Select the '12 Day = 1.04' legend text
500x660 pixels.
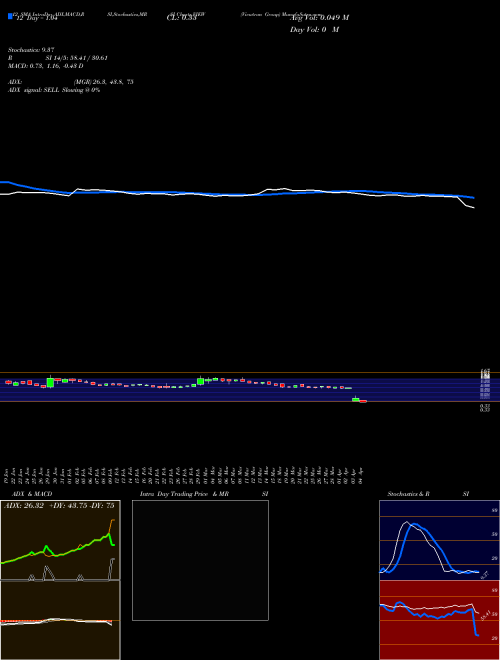pos(37,19)
